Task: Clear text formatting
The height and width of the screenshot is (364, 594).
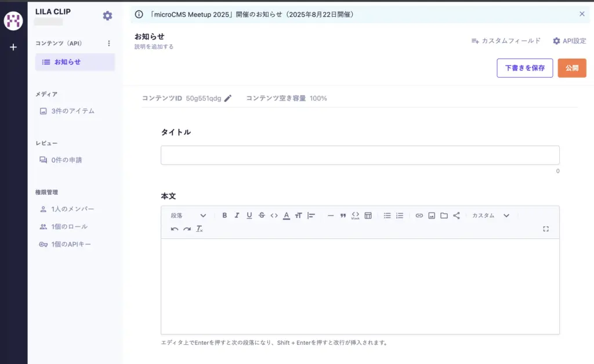Action: click(200, 229)
